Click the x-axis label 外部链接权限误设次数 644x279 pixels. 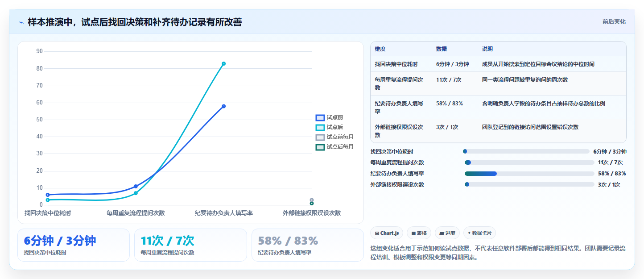coord(311,213)
